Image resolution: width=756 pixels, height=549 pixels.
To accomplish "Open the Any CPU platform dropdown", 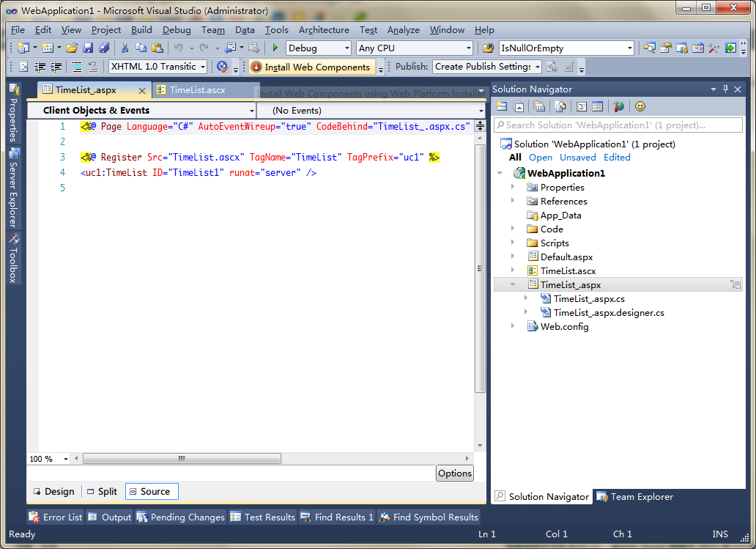I will (x=415, y=48).
